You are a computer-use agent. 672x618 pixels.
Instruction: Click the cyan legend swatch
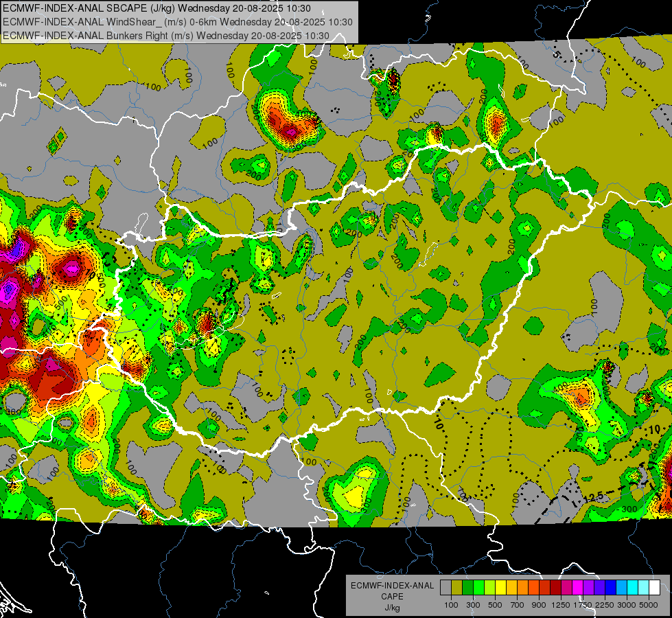(633, 587)
